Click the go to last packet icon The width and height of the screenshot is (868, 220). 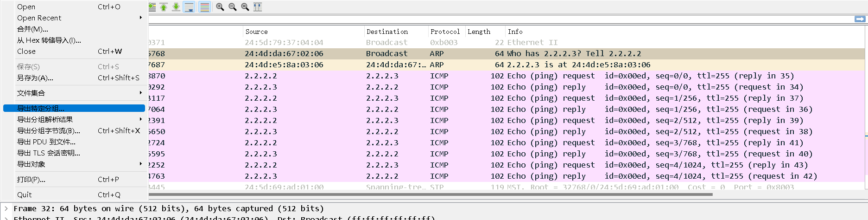tap(176, 7)
